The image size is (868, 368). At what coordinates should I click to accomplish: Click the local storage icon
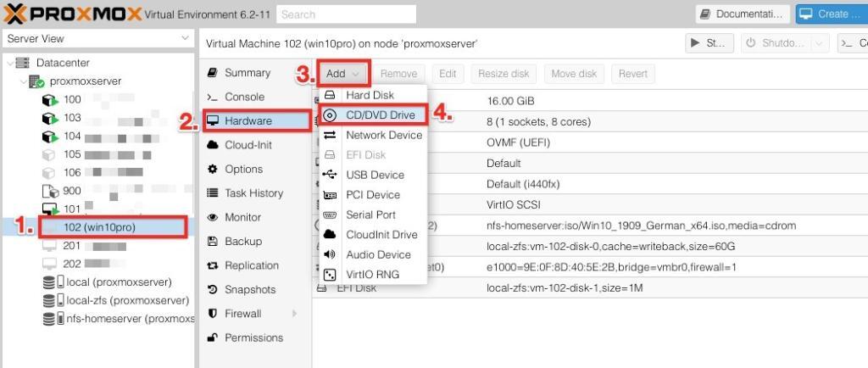(53, 282)
